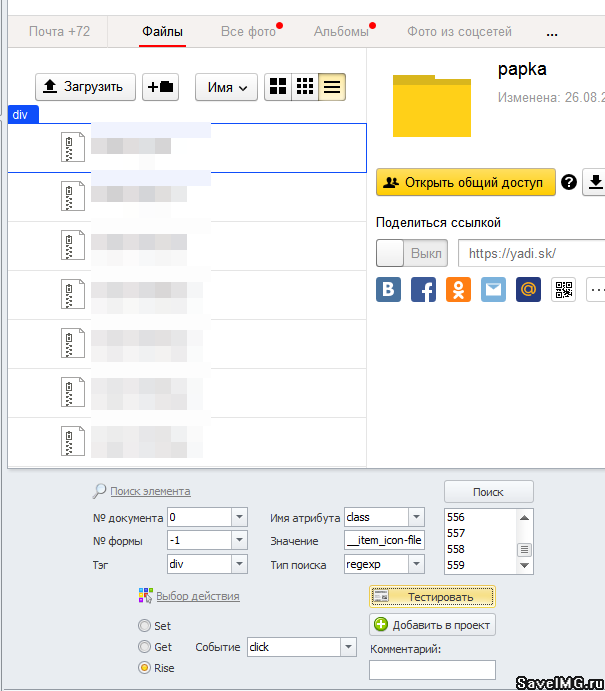Image resolution: width=605 pixels, height=691 pixels.
Task: Show QR code for link
Action: coord(564,290)
